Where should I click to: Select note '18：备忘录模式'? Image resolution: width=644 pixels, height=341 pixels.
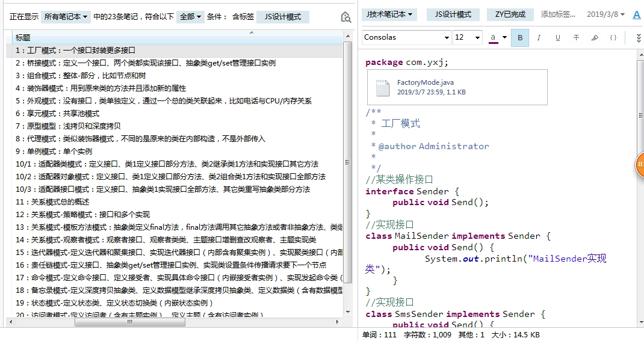coord(174,290)
